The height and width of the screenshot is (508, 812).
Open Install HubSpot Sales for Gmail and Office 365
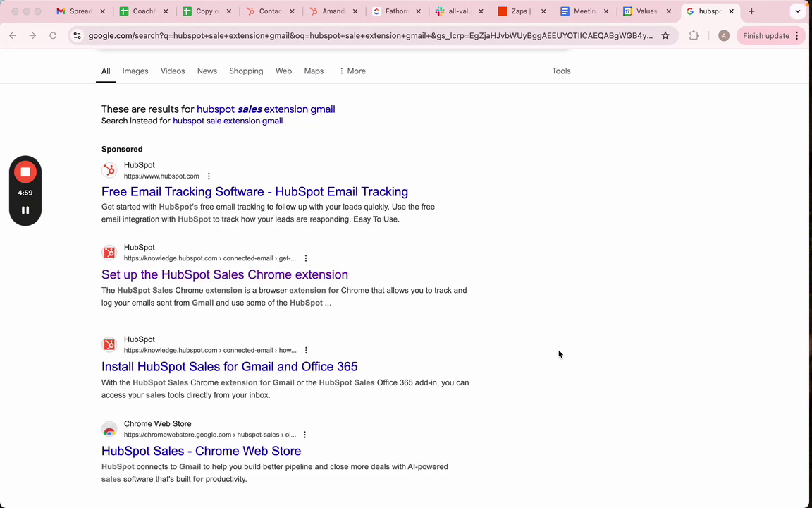tap(229, 366)
